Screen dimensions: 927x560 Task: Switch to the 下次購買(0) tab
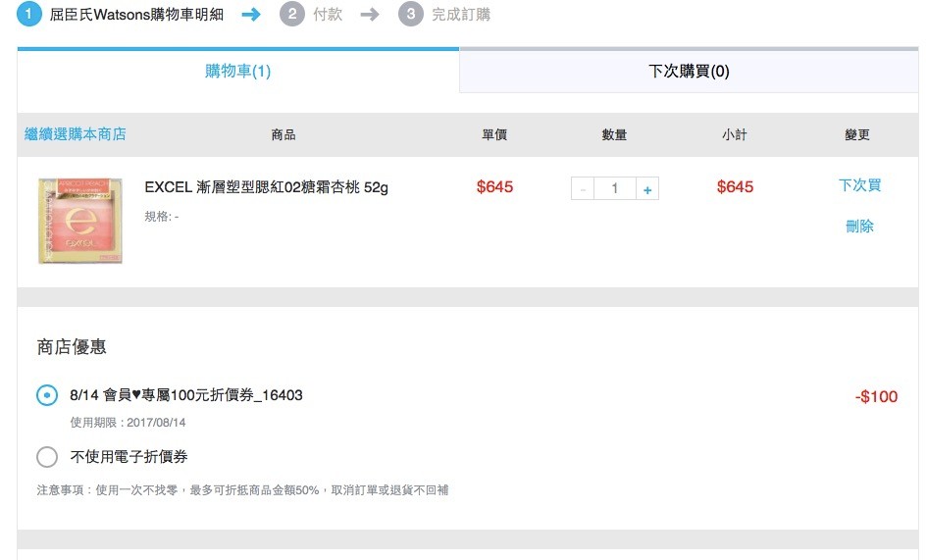pyautogui.click(x=689, y=71)
